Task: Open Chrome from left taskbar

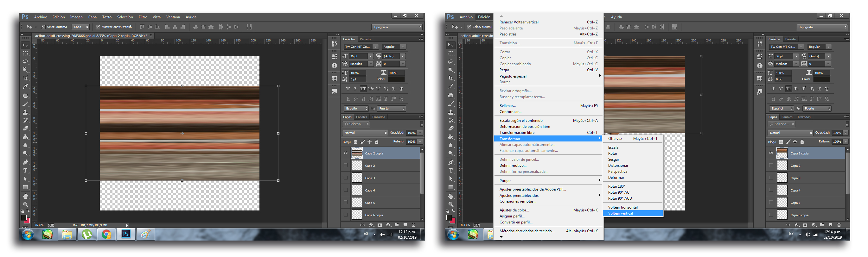Action: click(x=106, y=235)
